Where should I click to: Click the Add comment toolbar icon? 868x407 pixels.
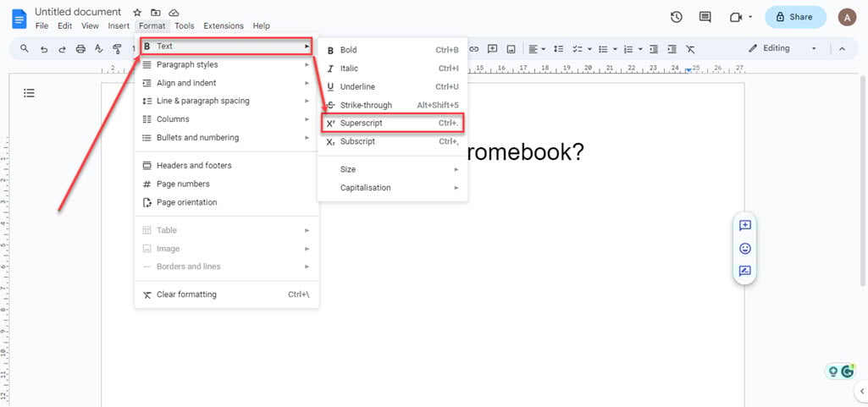pos(492,49)
